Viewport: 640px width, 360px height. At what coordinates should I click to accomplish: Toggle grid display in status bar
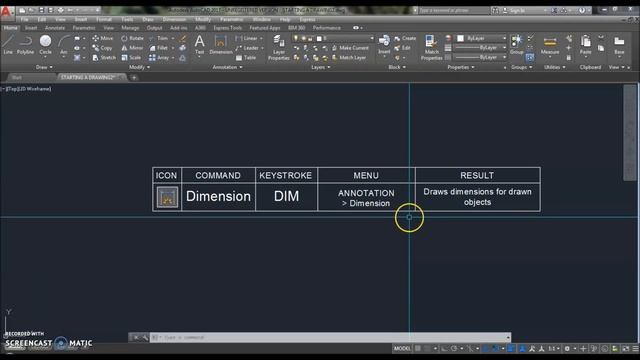(x=418, y=348)
